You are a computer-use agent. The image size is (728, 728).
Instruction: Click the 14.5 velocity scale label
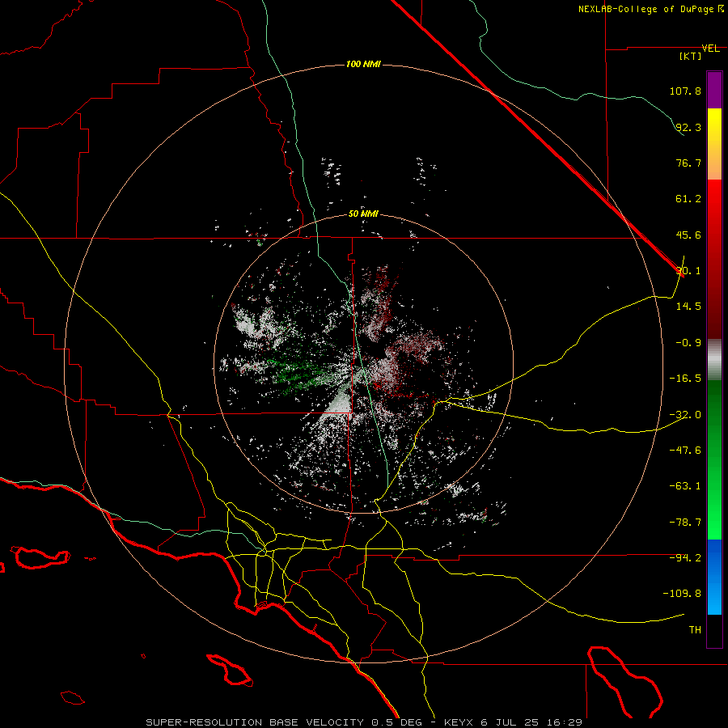pyautogui.click(x=688, y=307)
